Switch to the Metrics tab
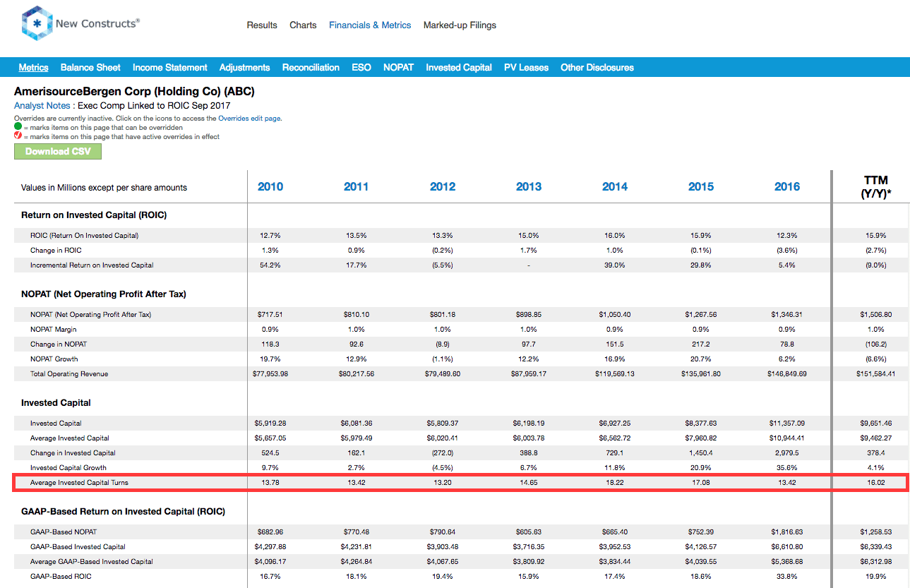This screenshot has height=588, width=910. 34,67
